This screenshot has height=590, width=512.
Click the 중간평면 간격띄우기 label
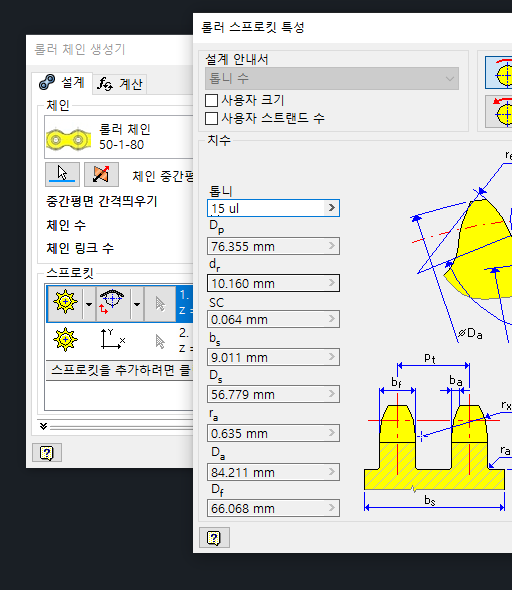coord(102,201)
